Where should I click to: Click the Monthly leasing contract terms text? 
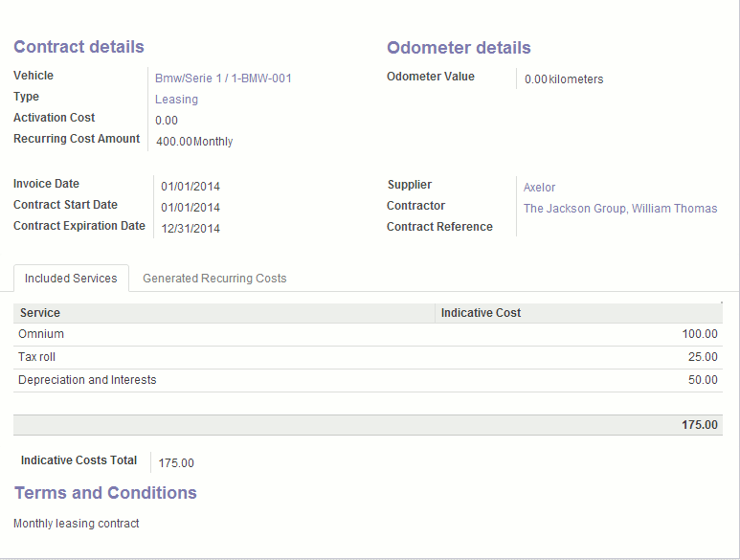(77, 524)
